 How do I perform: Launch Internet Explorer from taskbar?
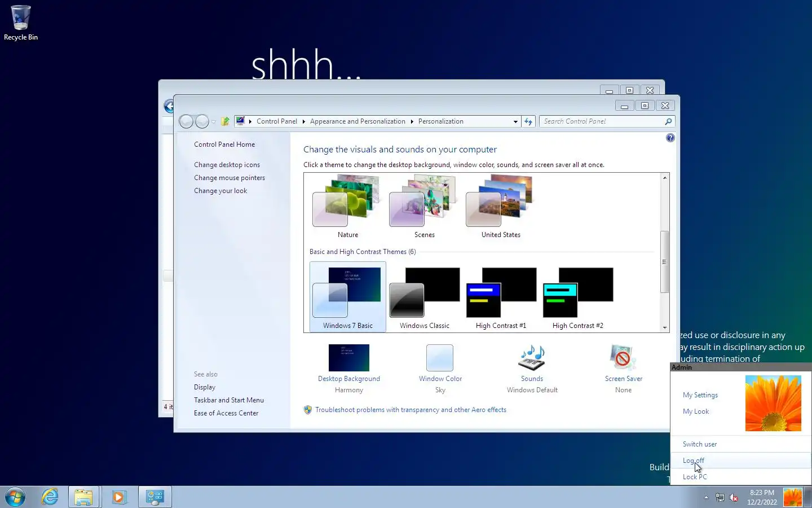[50, 497]
